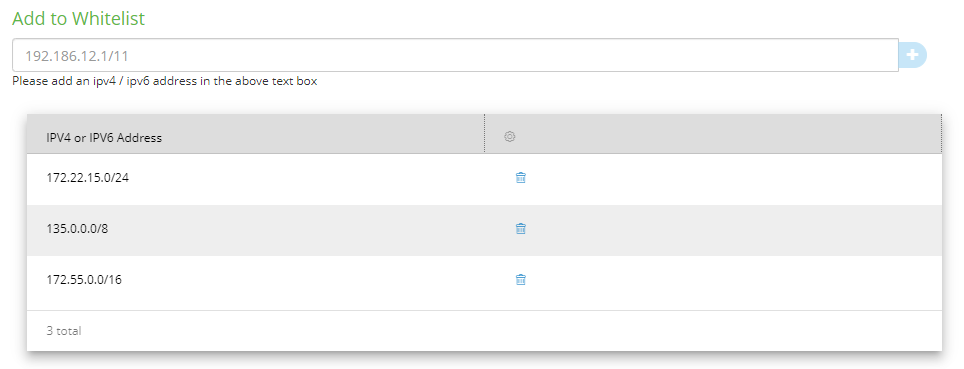Click the blank area right of the 172.55.0.0/16 trash icon
Viewport: 964px width, 369px height.
point(735,281)
